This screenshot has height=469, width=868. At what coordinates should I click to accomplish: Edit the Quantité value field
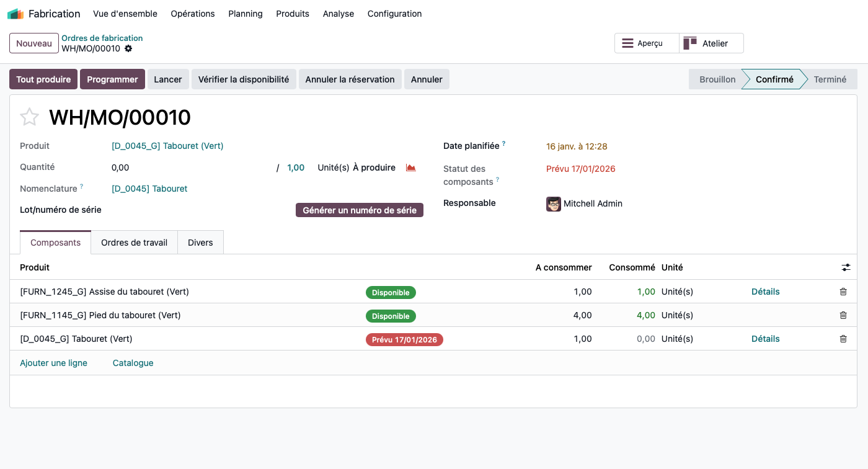[x=186, y=167]
